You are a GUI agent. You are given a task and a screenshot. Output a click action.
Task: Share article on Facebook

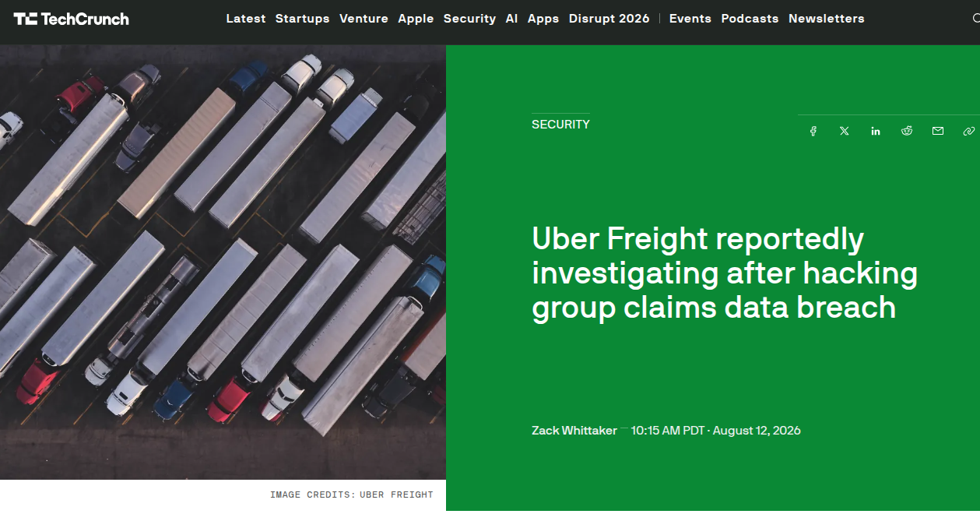(813, 131)
